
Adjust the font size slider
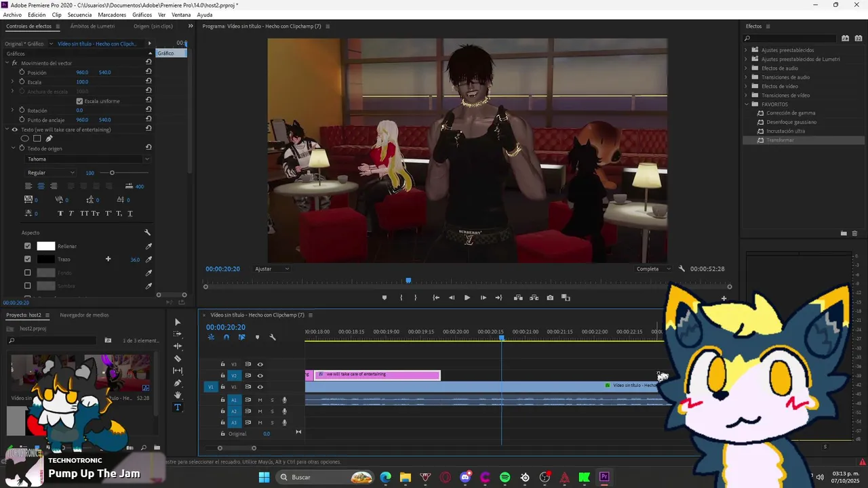(112, 173)
